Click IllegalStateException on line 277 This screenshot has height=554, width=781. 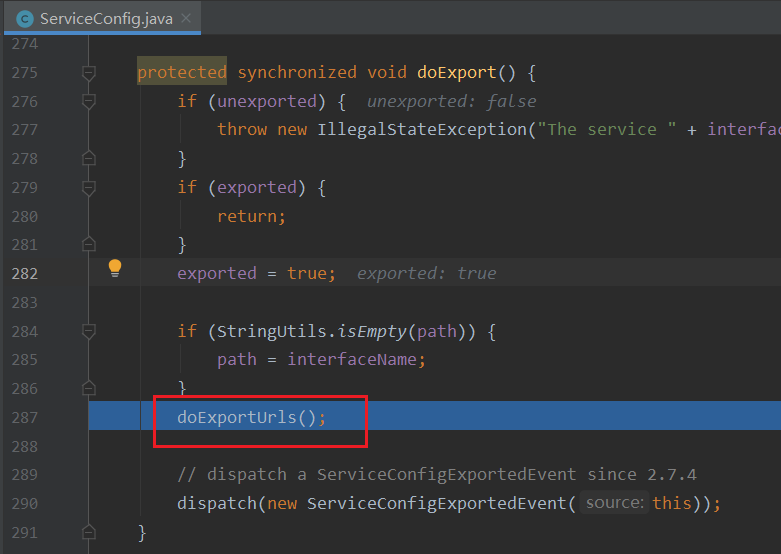pos(422,130)
